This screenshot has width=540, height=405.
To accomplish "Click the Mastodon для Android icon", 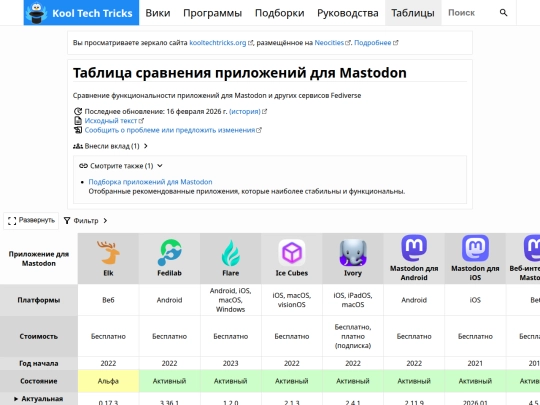I will pos(414,248).
